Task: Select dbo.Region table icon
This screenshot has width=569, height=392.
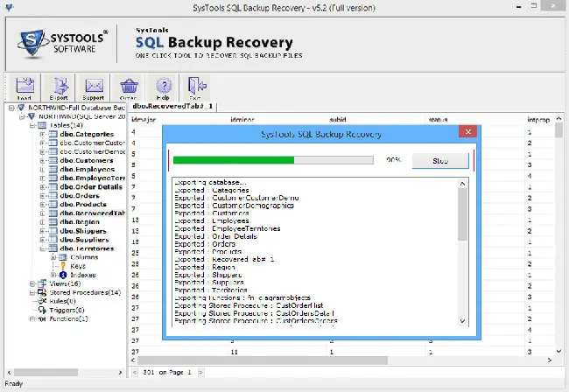Action: click(x=53, y=222)
